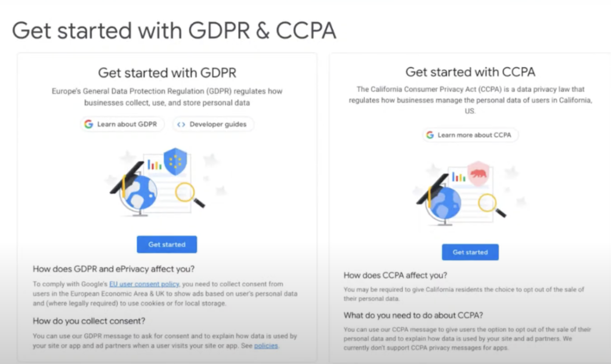
Task: Open the Learn more about CCPA button
Action: pos(470,135)
